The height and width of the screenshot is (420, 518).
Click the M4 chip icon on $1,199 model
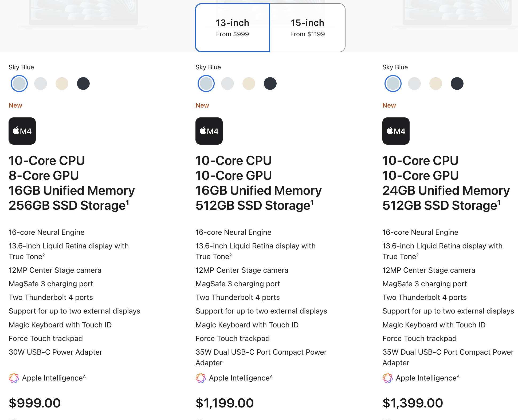coord(209,131)
